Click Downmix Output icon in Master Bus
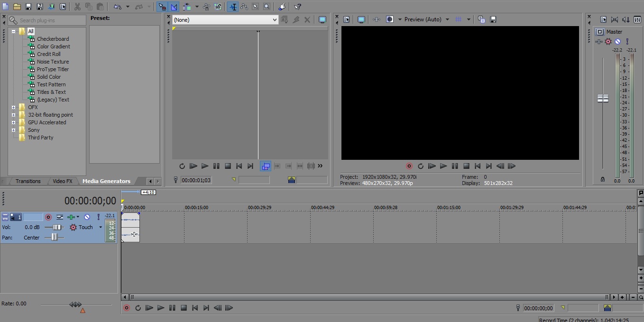644x322 pixels. point(615,19)
